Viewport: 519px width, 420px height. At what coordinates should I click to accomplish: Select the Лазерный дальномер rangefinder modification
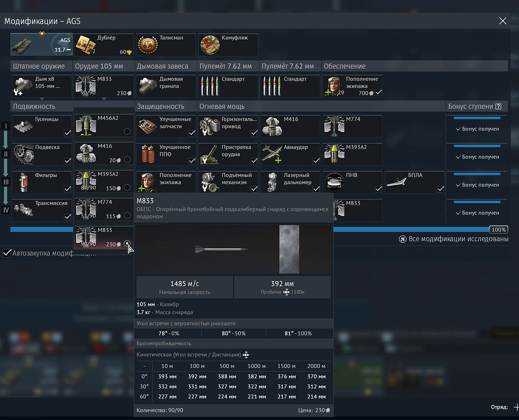290,182
